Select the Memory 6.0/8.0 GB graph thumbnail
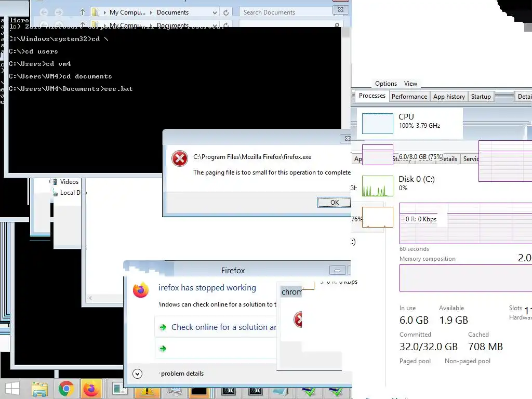 (378, 155)
